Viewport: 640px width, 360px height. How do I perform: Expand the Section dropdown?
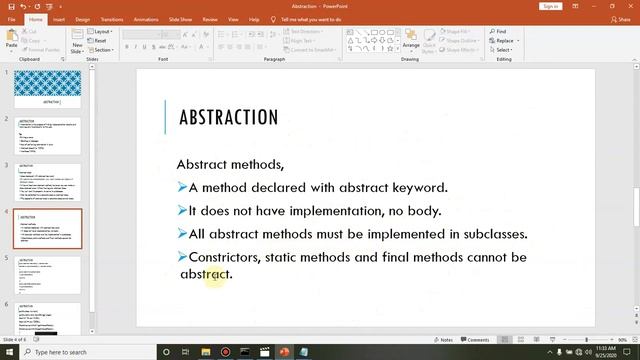(101, 50)
